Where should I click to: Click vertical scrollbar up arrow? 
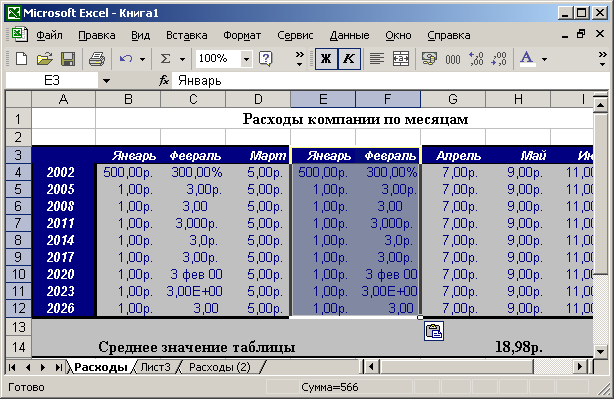point(600,105)
